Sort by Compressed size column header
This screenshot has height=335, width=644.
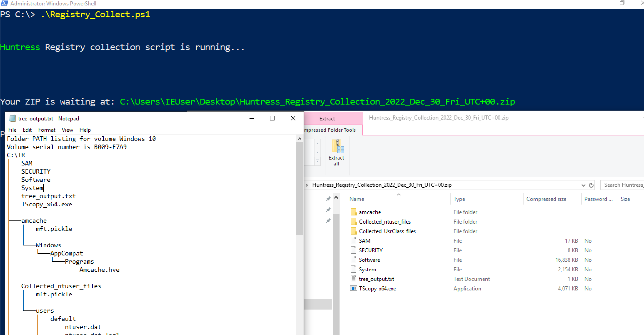point(546,199)
